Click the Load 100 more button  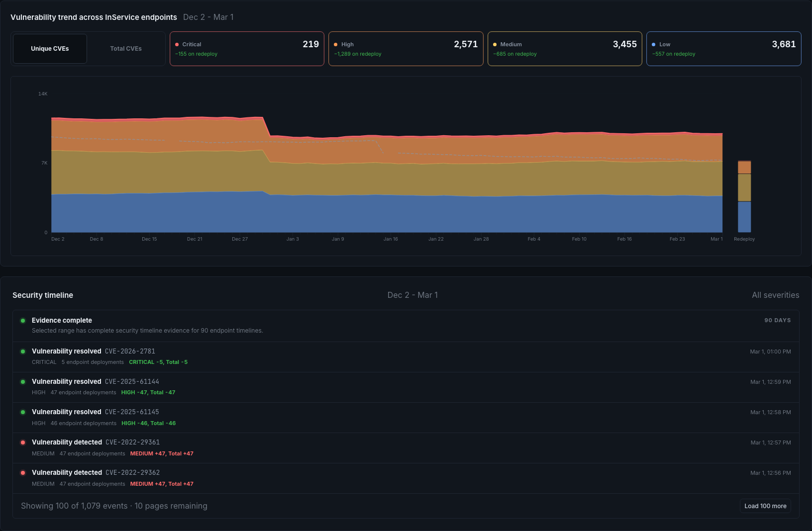[765, 506]
